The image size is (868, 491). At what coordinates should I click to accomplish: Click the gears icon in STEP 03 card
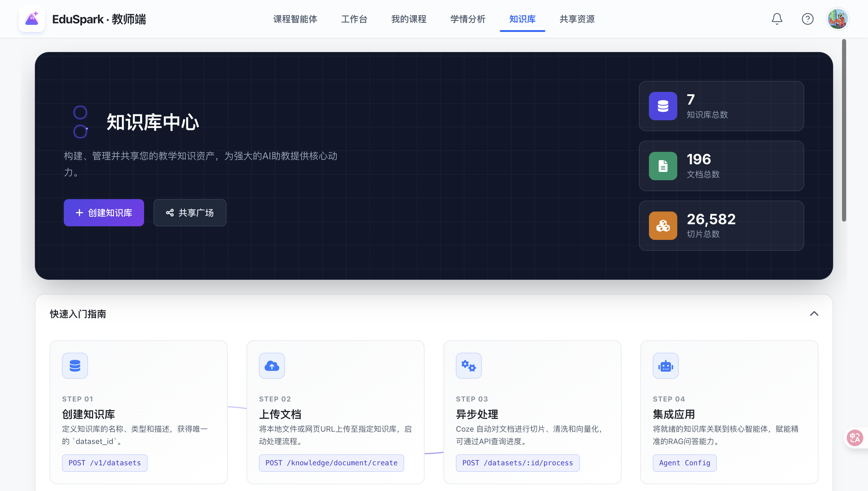point(468,365)
